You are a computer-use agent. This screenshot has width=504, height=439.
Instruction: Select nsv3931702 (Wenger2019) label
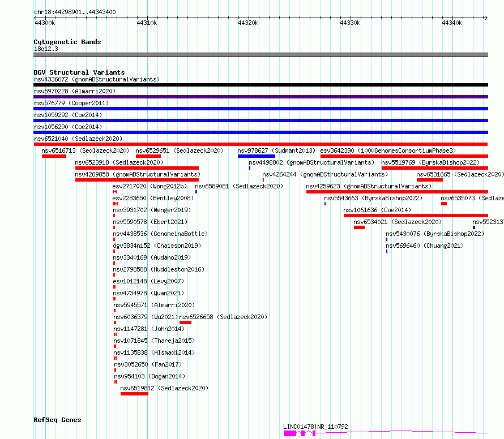tap(152, 210)
